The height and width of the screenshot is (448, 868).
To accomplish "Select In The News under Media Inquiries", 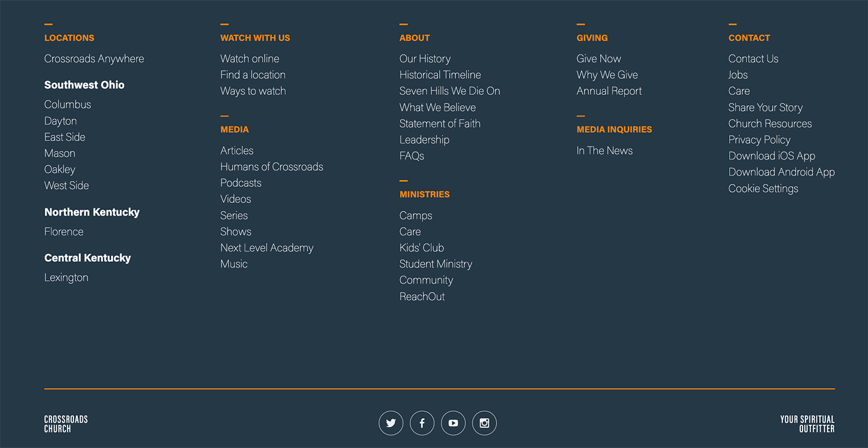I will pyautogui.click(x=604, y=150).
